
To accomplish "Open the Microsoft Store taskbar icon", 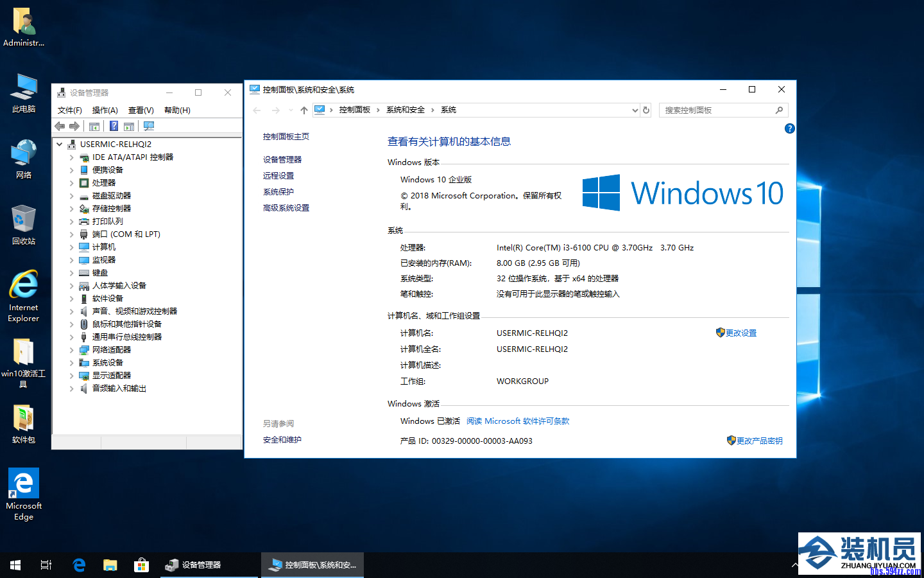I will click(141, 565).
